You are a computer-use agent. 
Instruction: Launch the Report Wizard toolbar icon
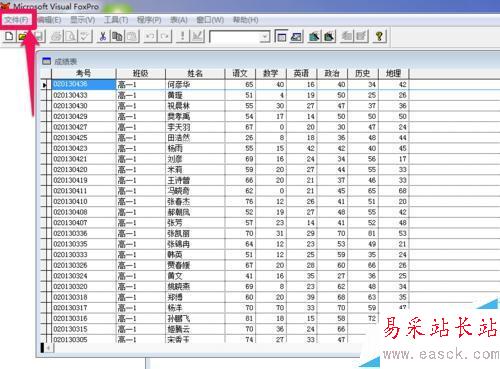(x=329, y=36)
